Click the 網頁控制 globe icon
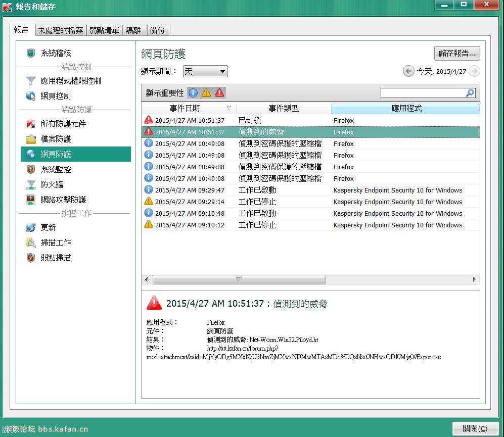This screenshot has width=504, height=437. [31, 96]
